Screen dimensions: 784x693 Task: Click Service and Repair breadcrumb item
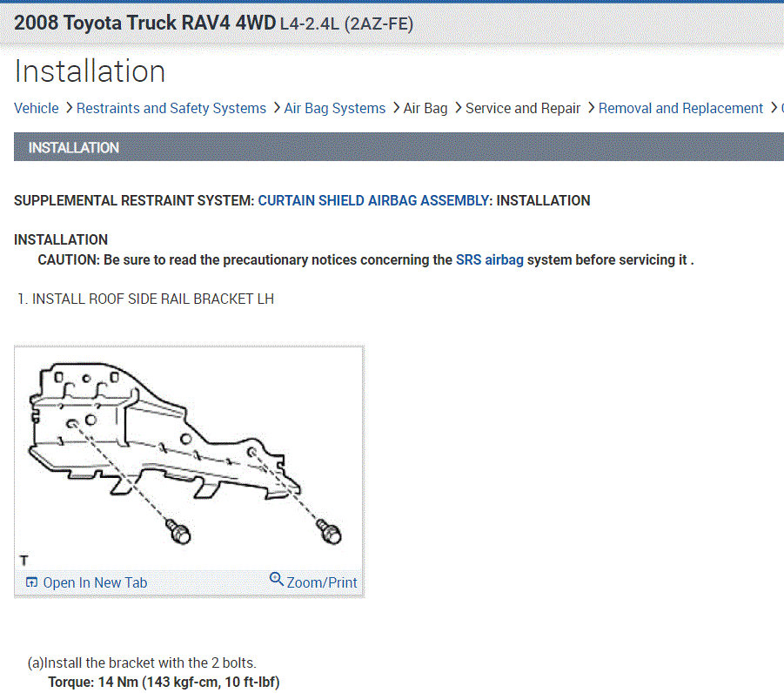point(522,108)
